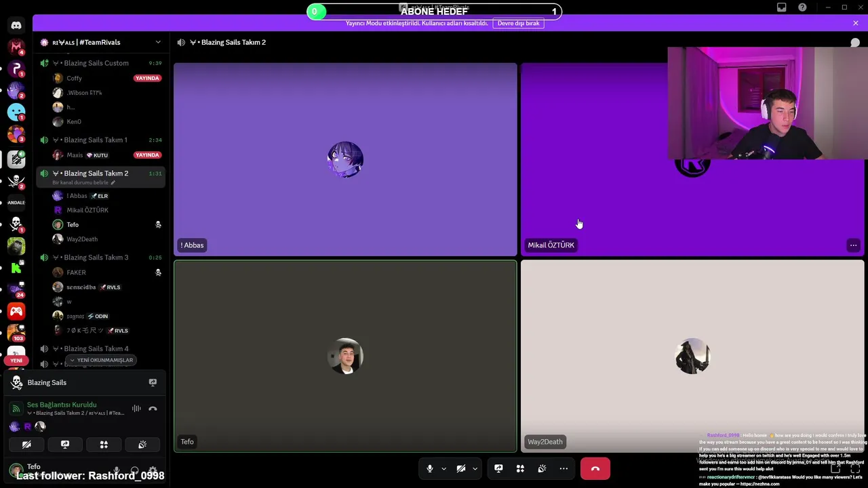Viewport: 868px width, 488px height.
Task: Toggle microphone mute in user panel
Action: click(117, 470)
